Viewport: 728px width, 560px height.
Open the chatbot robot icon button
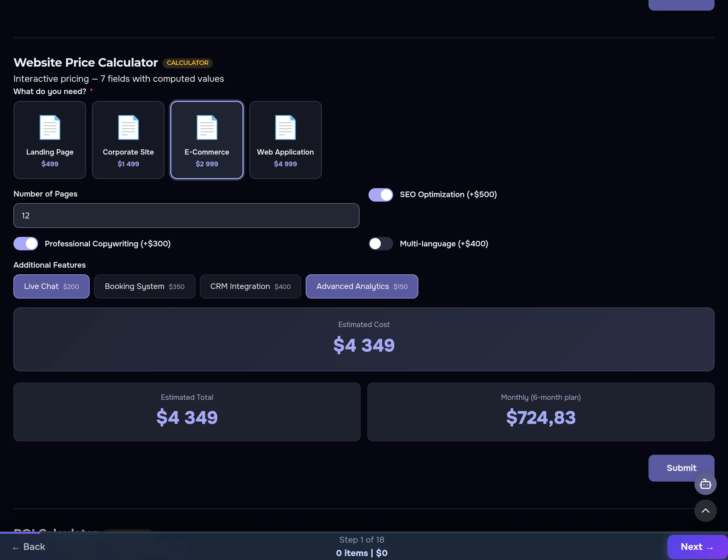(x=705, y=484)
